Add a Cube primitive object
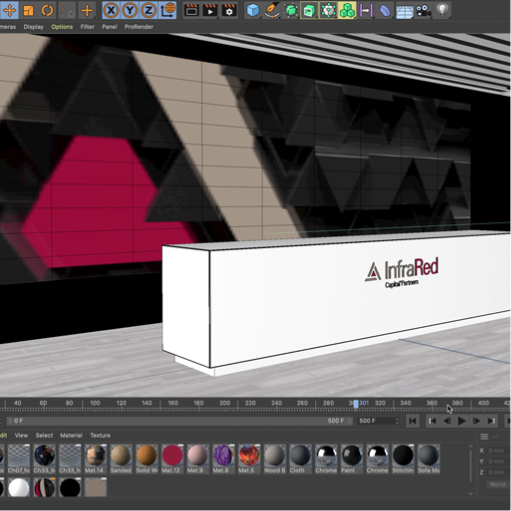The image size is (511, 511). point(253,10)
